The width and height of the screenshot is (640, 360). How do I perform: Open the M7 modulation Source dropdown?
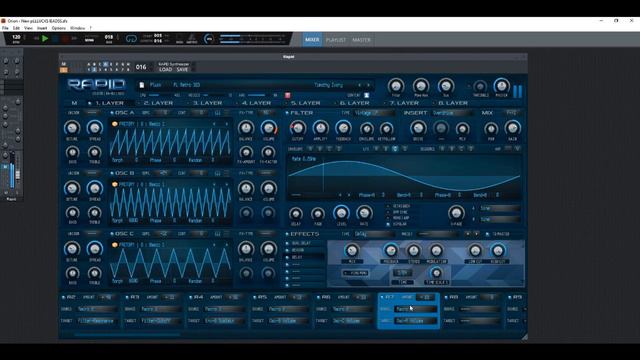pos(416,309)
